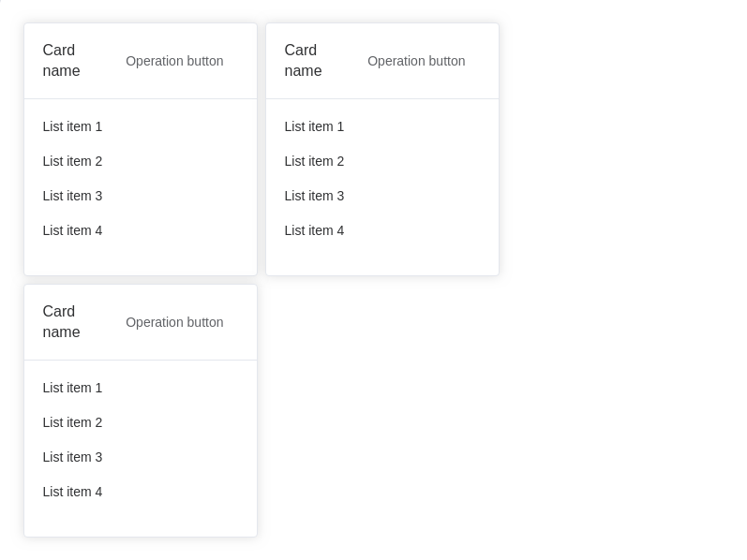
Task: Select List item 1 in the first card
Action: [x=72, y=126]
